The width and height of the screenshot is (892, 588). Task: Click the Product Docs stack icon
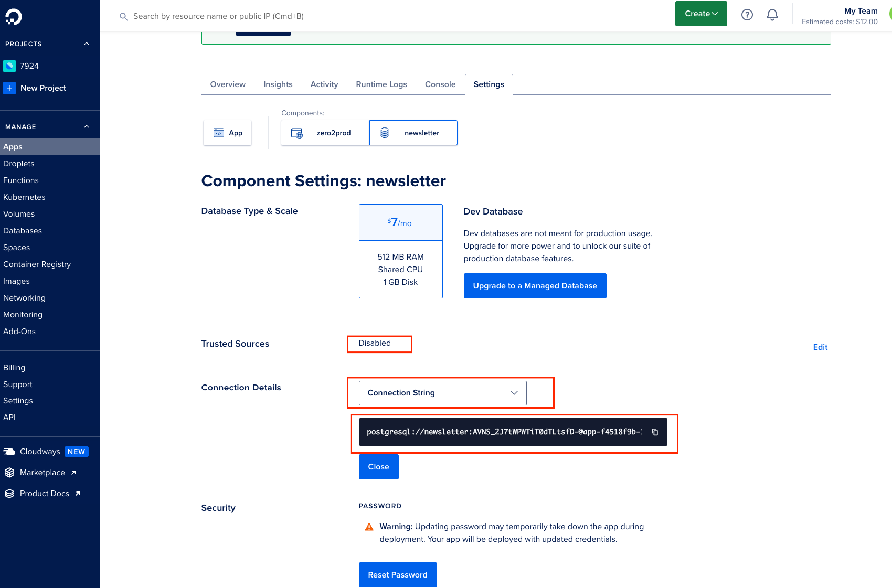[x=9, y=494]
